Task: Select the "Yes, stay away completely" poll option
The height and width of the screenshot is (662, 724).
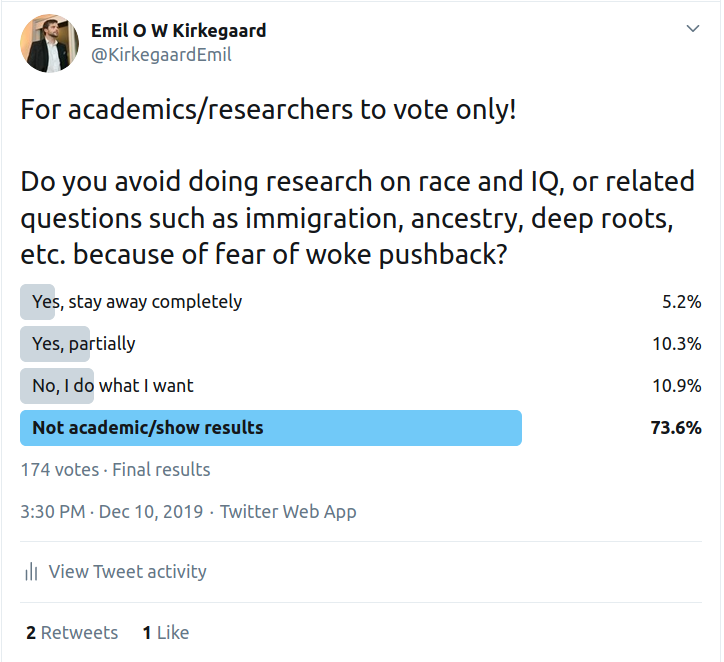Action: [137, 301]
